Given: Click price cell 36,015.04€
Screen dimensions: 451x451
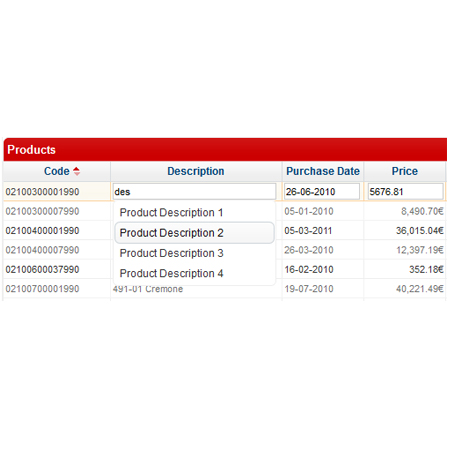Looking at the screenshot, I should click(x=419, y=231).
